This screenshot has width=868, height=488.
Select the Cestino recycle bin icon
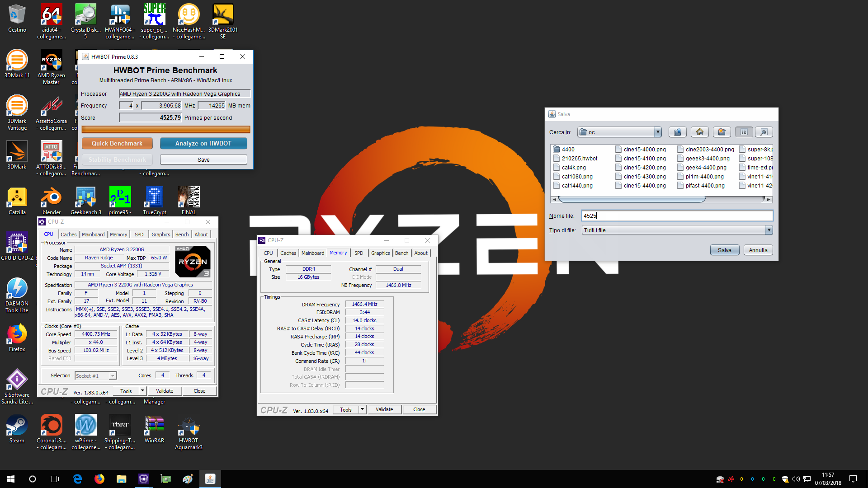(17, 19)
